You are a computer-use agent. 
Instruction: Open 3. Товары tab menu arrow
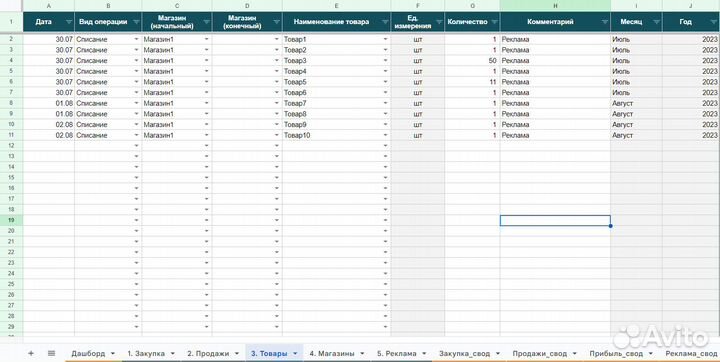pyautogui.click(x=295, y=353)
